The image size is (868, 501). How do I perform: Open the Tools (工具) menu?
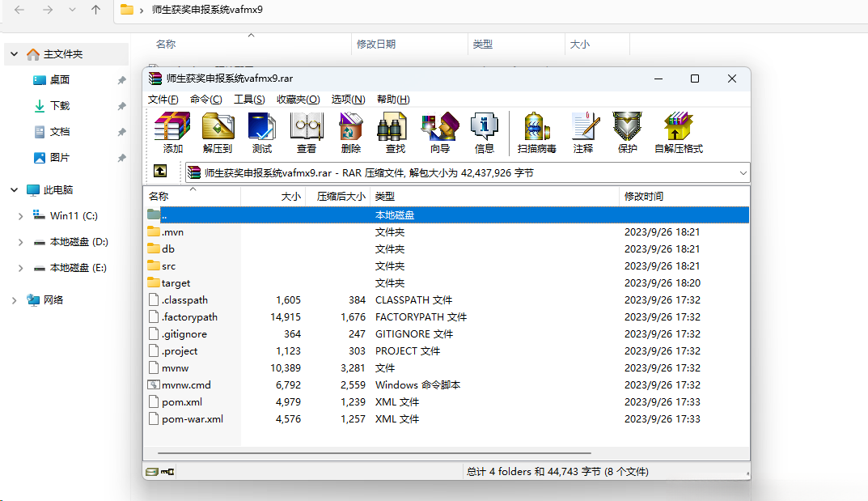pos(249,99)
